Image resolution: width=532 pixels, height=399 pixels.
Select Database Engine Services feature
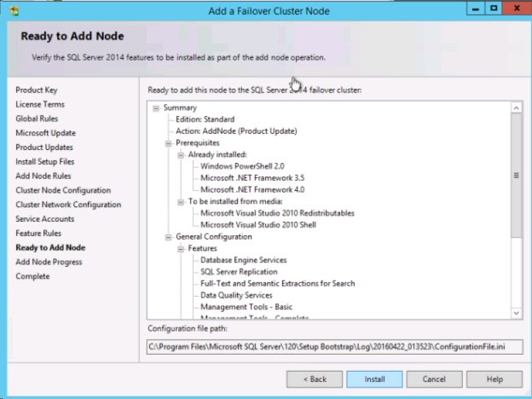click(243, 260)
